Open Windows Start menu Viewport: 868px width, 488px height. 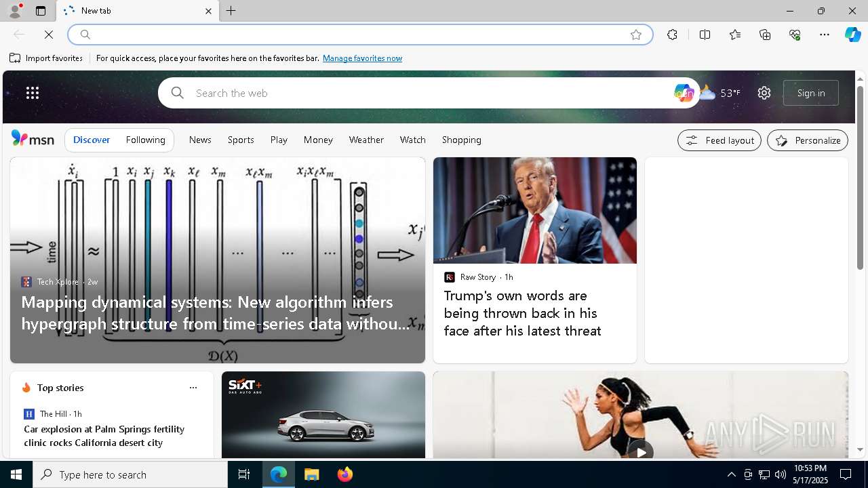16,474
